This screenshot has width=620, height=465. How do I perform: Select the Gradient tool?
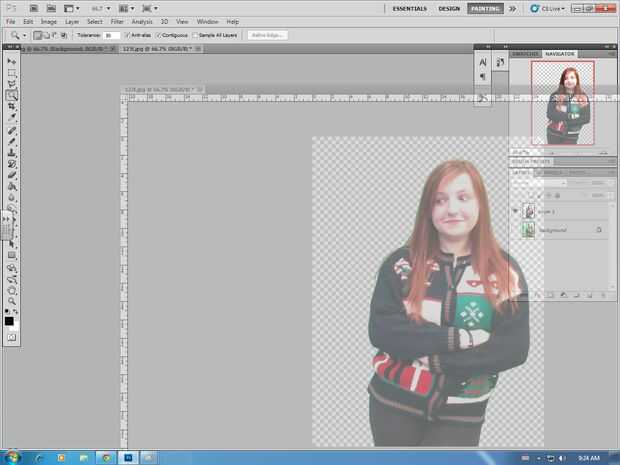(12, 186)
